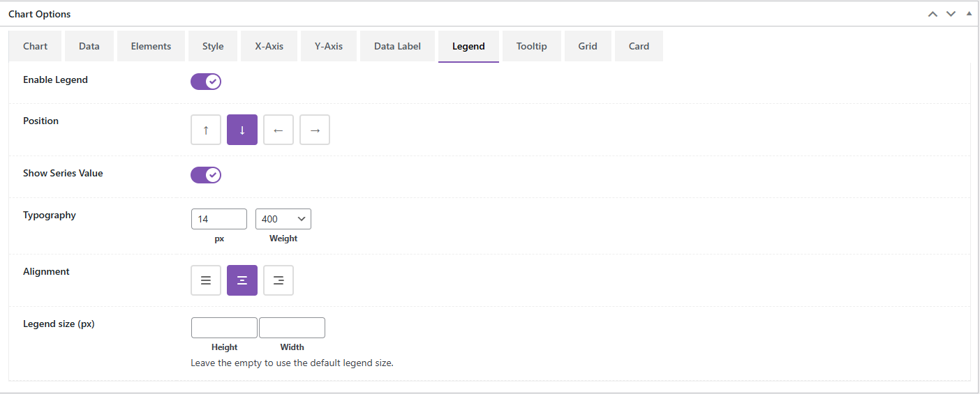Choose left legend alignment icon
Image resolution: width=980 pixels, height=394 pixels.
(x=206, y=280)
